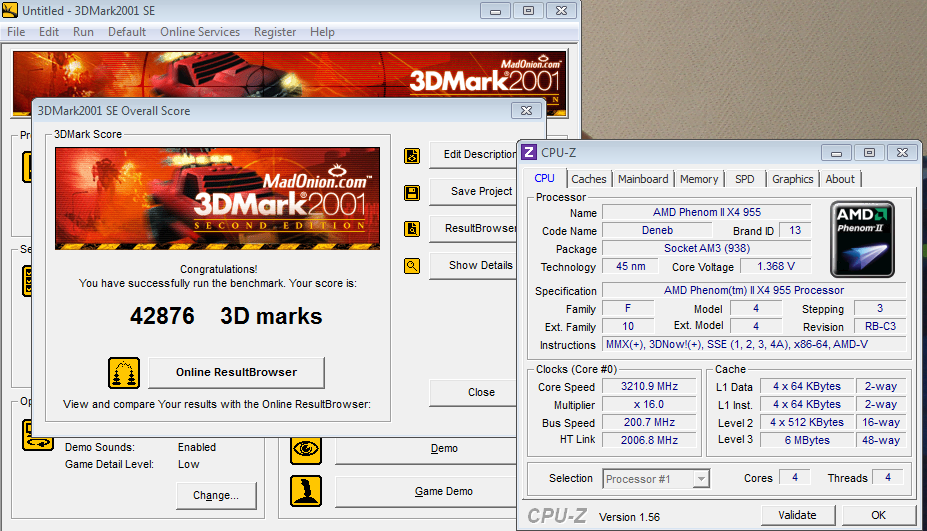927x531 pixels.
Task: Click the Deneb code name value
Action: [x=657, y=231]
